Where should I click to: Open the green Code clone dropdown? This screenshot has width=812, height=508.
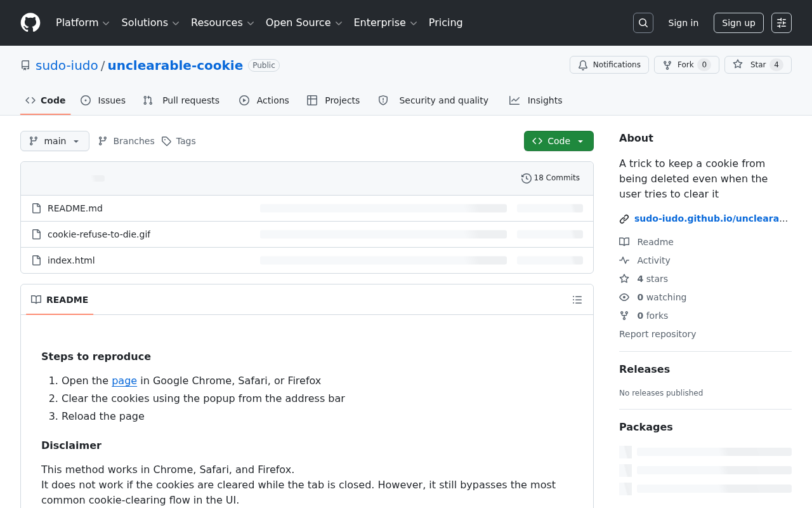click(559, 141)
